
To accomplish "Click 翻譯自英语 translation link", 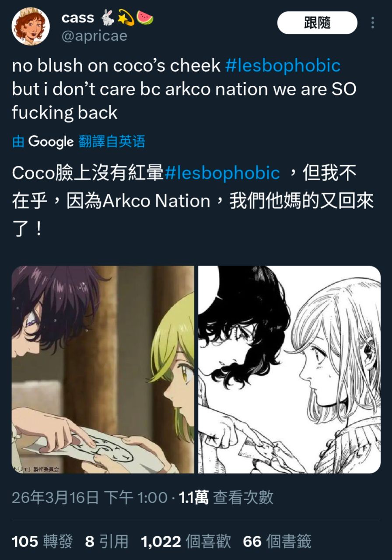I will [112, 142].
